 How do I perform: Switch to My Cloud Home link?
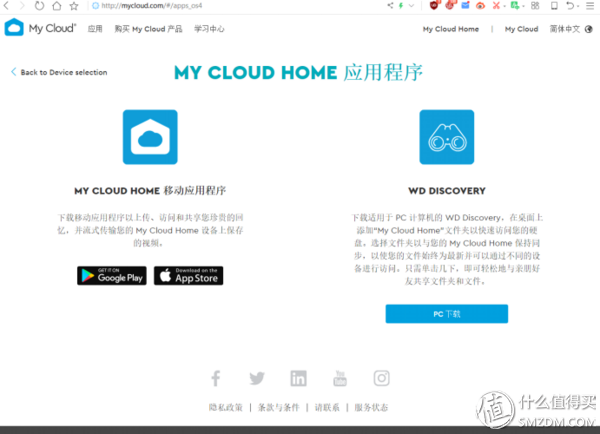click(x=451, y=29)
